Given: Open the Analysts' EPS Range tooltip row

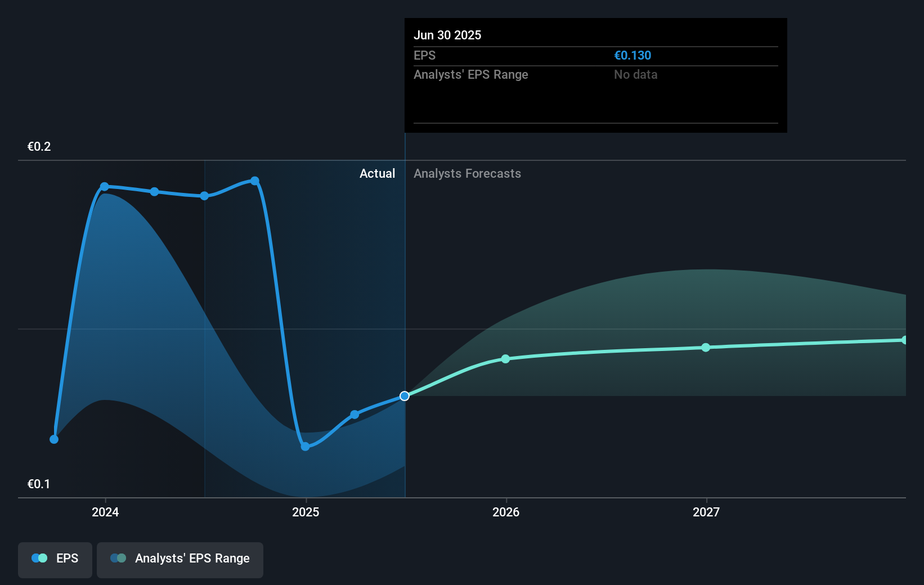Looking at the screenshot, I should pyautogui.click(x=471, y=74).
